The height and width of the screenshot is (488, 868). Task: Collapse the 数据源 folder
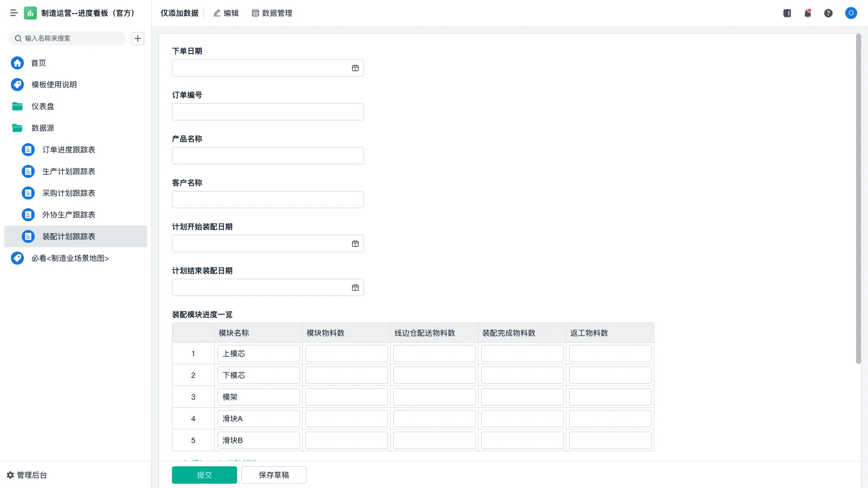(43, 128)
